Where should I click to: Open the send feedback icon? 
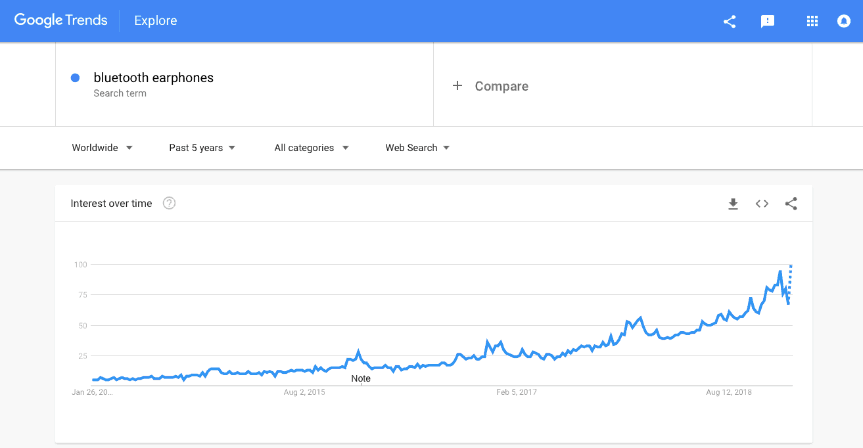pos(767,21)
